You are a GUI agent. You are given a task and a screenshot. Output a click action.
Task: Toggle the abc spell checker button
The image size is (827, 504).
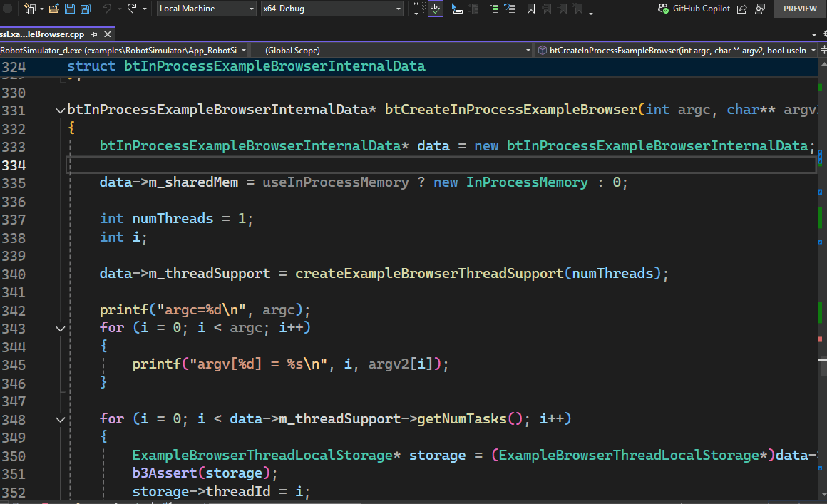tap(435, 9)
